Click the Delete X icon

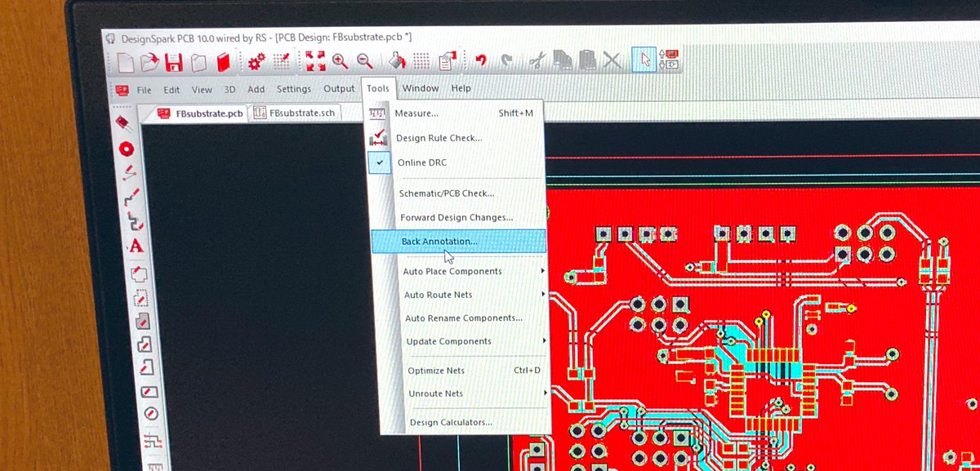(x=612, y=61)
